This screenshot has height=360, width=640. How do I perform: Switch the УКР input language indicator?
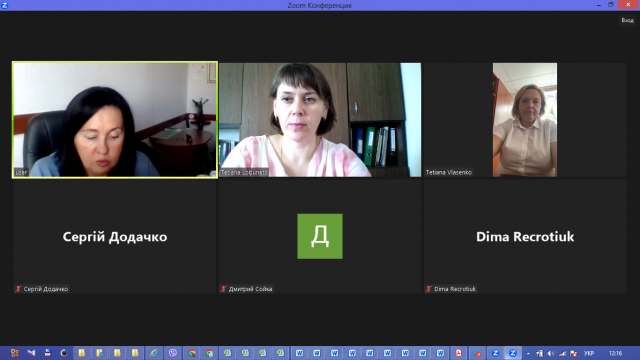(x=589, y=353)
